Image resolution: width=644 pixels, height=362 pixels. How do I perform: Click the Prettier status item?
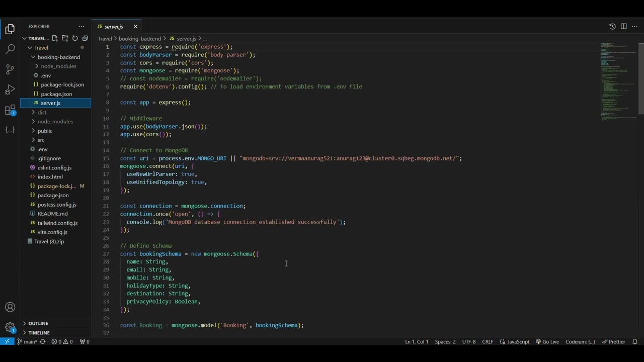tap(613, 341)
